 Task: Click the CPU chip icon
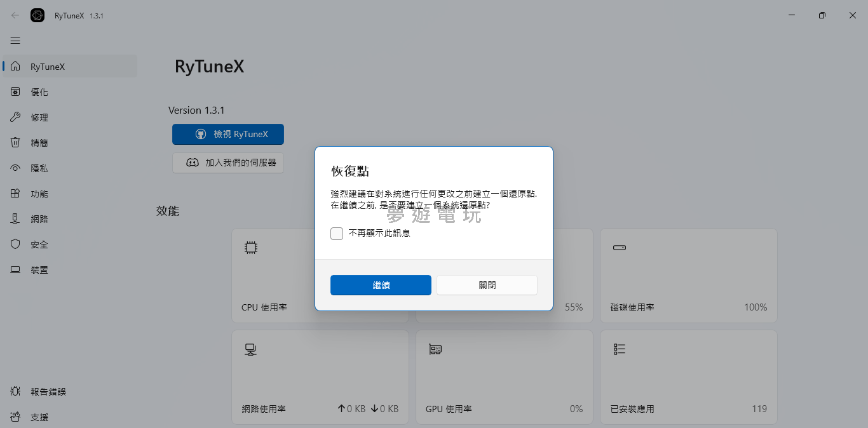tap(251, 248)
